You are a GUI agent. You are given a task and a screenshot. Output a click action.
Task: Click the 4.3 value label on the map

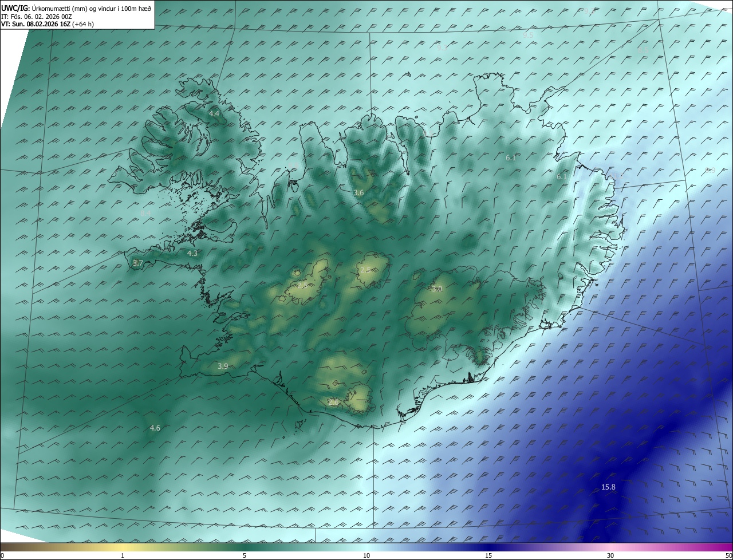tap(192, 253)
